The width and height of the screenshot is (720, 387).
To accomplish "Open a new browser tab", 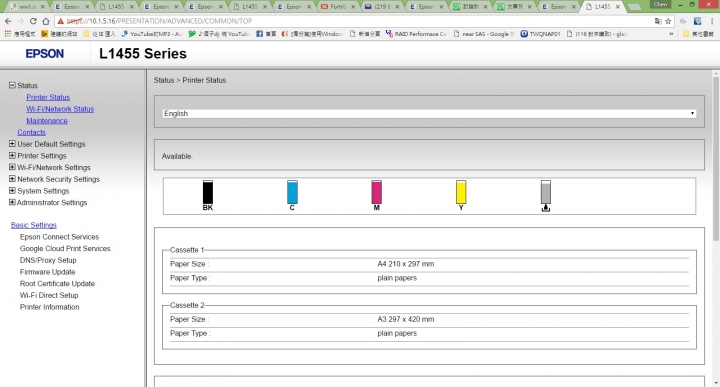I will (634, 6).
